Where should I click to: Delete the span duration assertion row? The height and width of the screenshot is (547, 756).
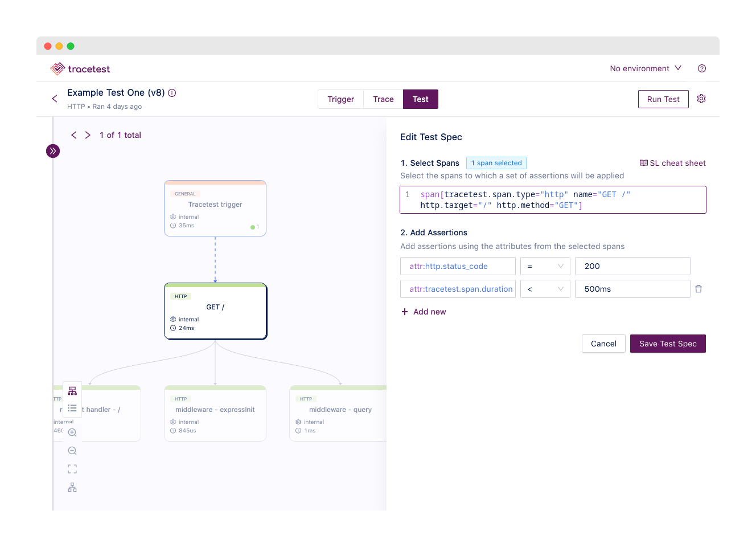[x=699, y=289]
